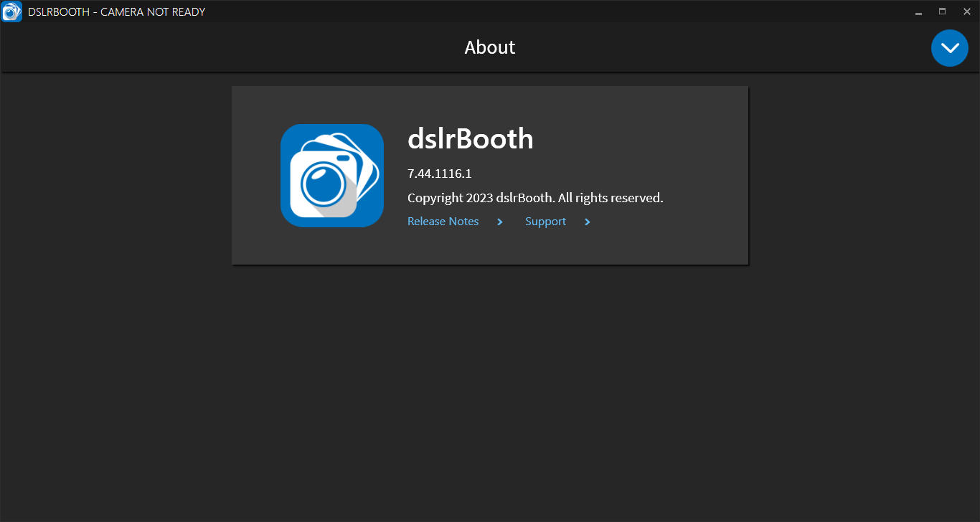Click the About page heading
This screenshot has width=980, height=522.
[490, 47]
